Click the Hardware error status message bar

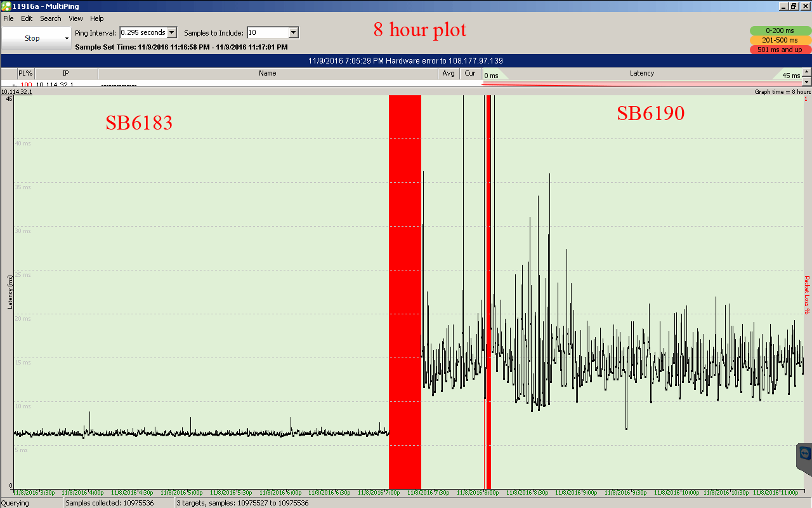pyautogui.click(x=406, y=61)
